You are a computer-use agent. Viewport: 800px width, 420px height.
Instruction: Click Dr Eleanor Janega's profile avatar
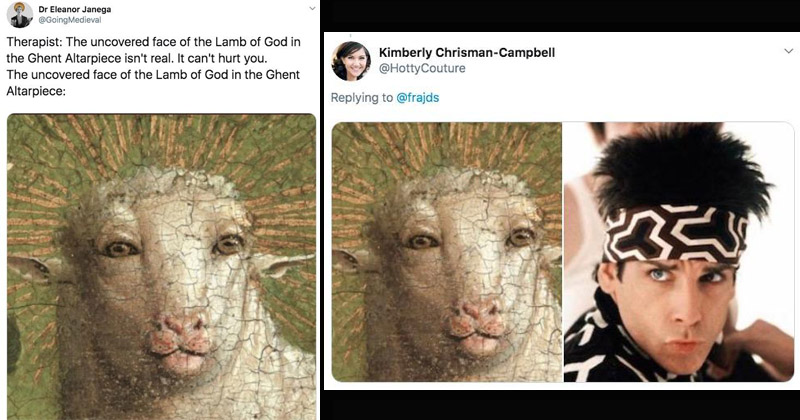pyautogui.click(x=19, y=14)
